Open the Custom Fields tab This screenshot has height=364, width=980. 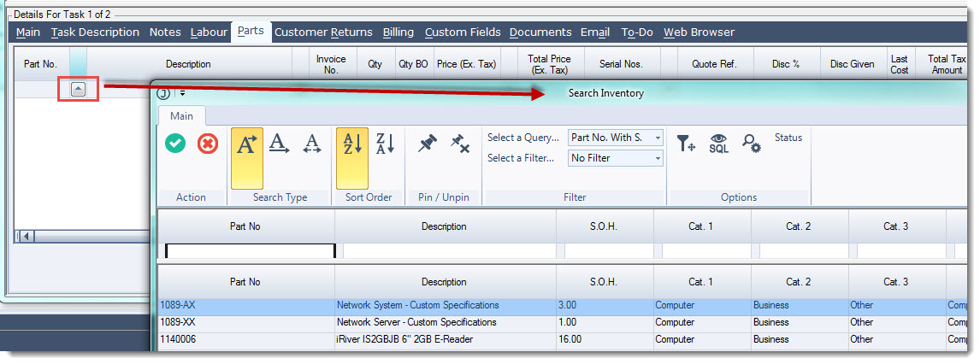point(463,32)
